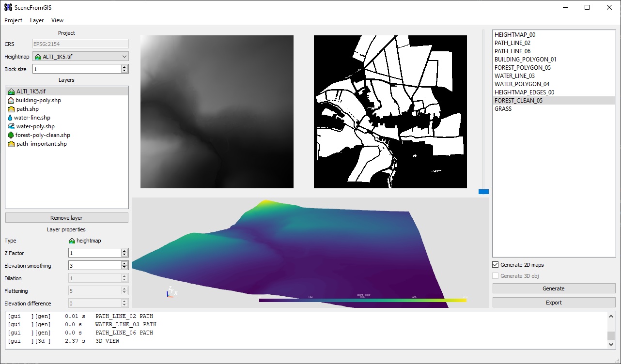The width and height of the screenshot is (621, 364).
Task: Increment the Z Factor value
Action: click(124, 251)
